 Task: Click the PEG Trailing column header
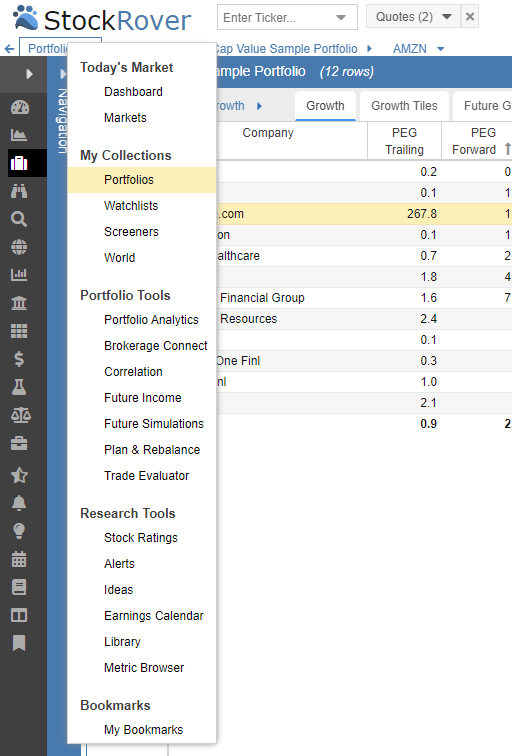[404, 141]
